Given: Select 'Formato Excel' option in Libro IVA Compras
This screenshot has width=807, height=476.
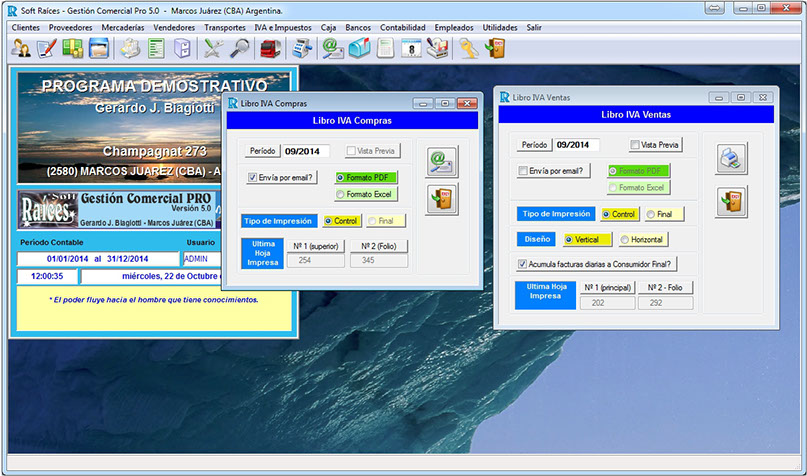Looking at the screenshot, I should point(341,194).
